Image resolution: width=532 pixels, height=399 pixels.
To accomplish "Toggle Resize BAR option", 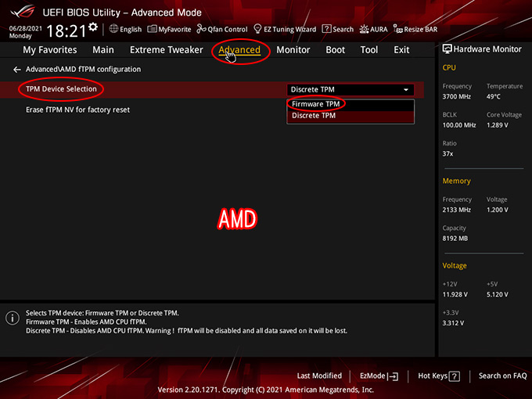I will pos(415,29).
